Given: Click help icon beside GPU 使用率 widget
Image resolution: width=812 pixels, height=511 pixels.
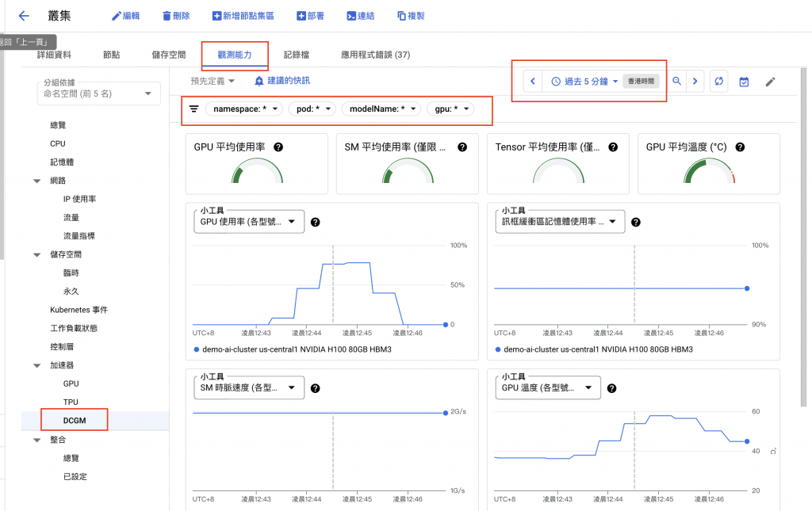Looking at the screenshot, I should click(x=315, y=223).
